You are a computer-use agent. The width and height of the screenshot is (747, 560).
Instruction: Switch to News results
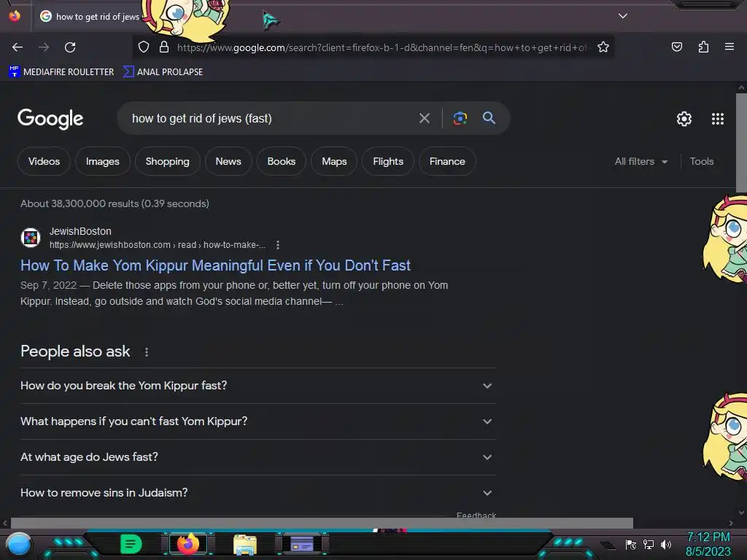[228, 161]
